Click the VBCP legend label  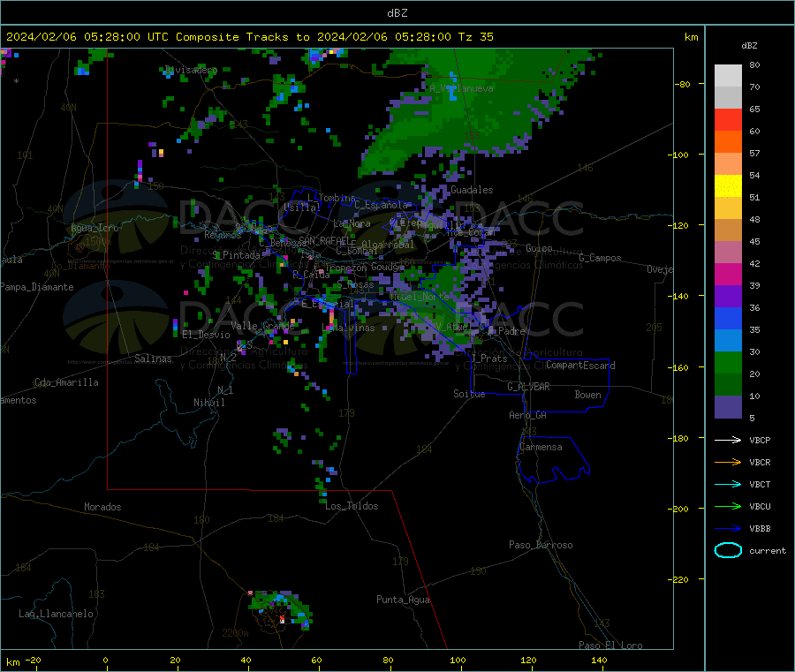(x=760, y=440)
